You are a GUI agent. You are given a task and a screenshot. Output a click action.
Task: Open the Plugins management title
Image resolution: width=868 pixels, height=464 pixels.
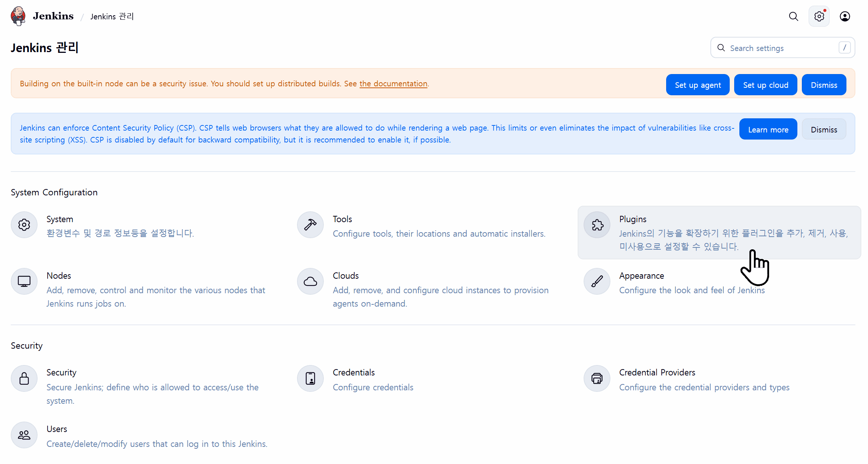(x=633, y=219)
